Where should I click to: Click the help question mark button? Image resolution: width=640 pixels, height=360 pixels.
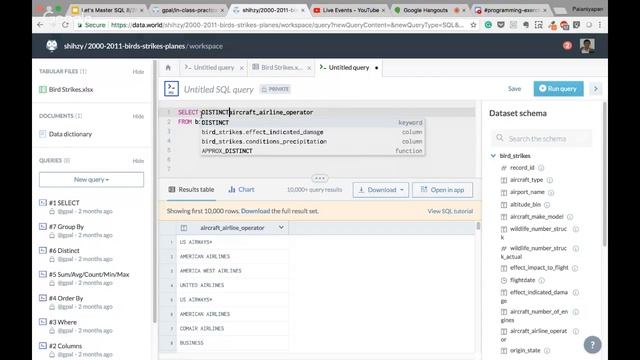pos(592,345)
